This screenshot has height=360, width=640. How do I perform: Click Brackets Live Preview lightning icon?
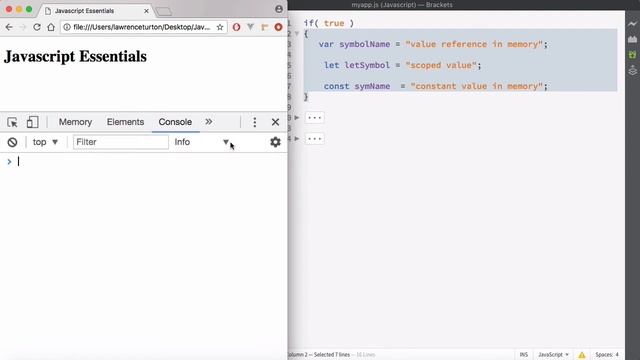coord(633,24)
